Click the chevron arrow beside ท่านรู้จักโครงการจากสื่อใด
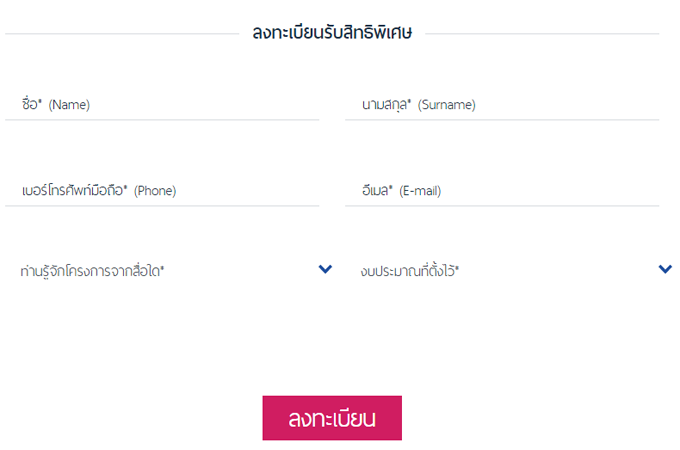This screenshot has height=450, width=680. (x=325, y=269)
